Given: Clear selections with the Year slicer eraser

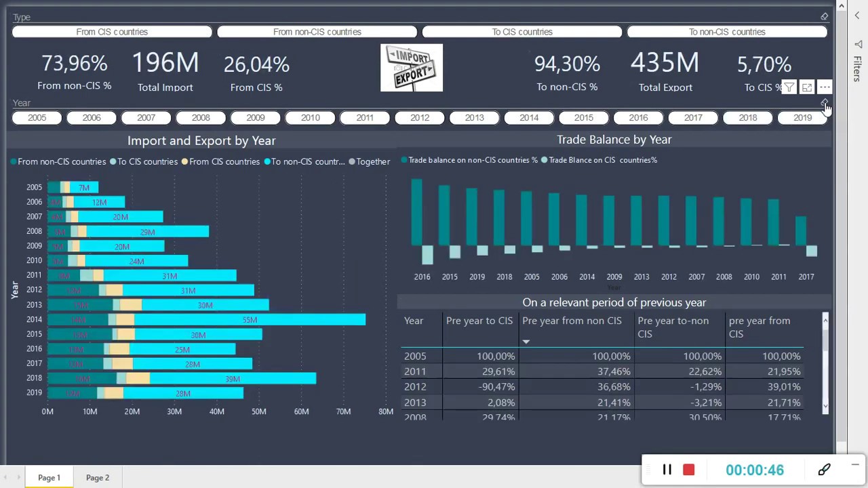Looking at the screenshot, I should pos(824,103).
